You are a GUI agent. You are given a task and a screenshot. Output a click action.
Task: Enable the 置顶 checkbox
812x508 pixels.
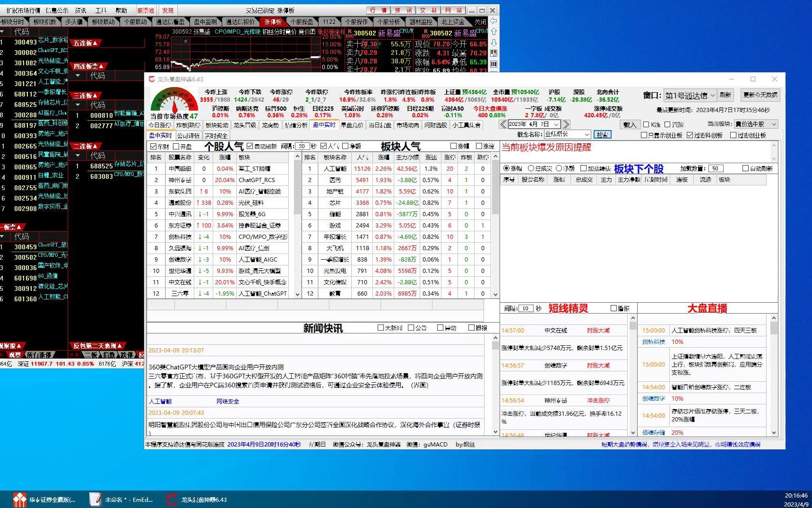point(667,124)
